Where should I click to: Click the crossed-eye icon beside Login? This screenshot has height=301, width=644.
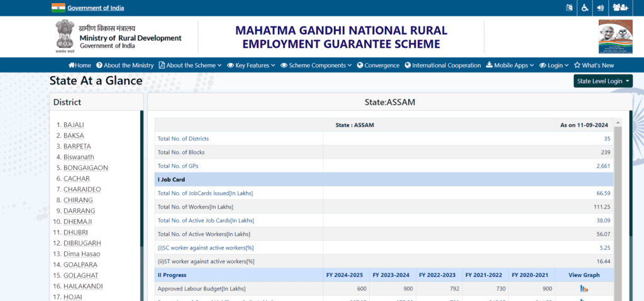(543, 65)
